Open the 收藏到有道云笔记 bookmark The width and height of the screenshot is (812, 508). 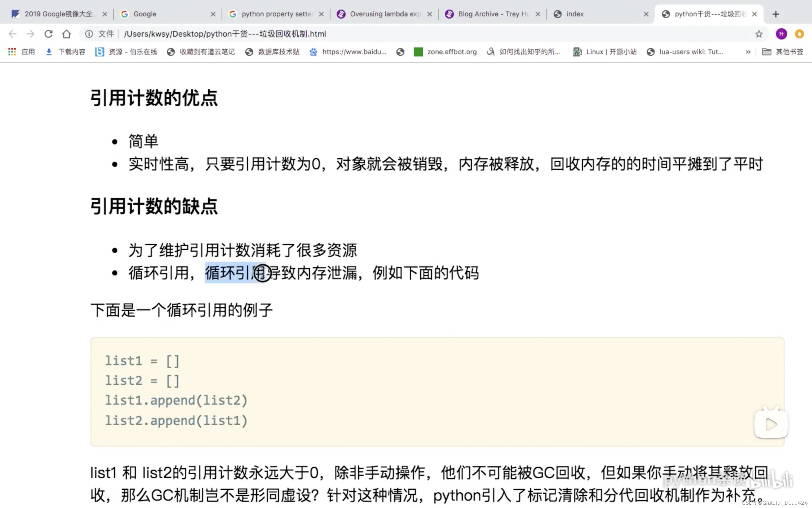(x=201, y=52)
